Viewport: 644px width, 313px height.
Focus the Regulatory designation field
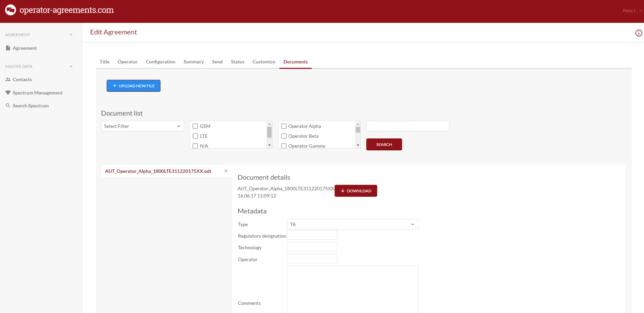tap(312, 235)
